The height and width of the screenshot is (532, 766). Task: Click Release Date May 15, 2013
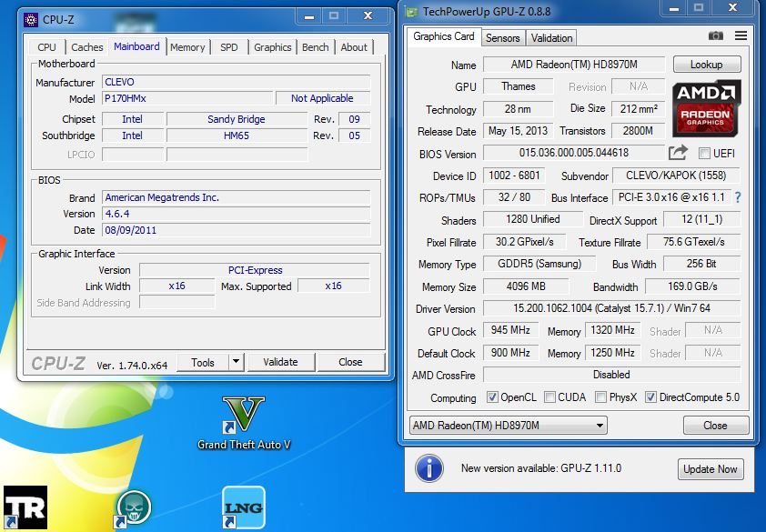pyautogui.click(x=519, y=131)
